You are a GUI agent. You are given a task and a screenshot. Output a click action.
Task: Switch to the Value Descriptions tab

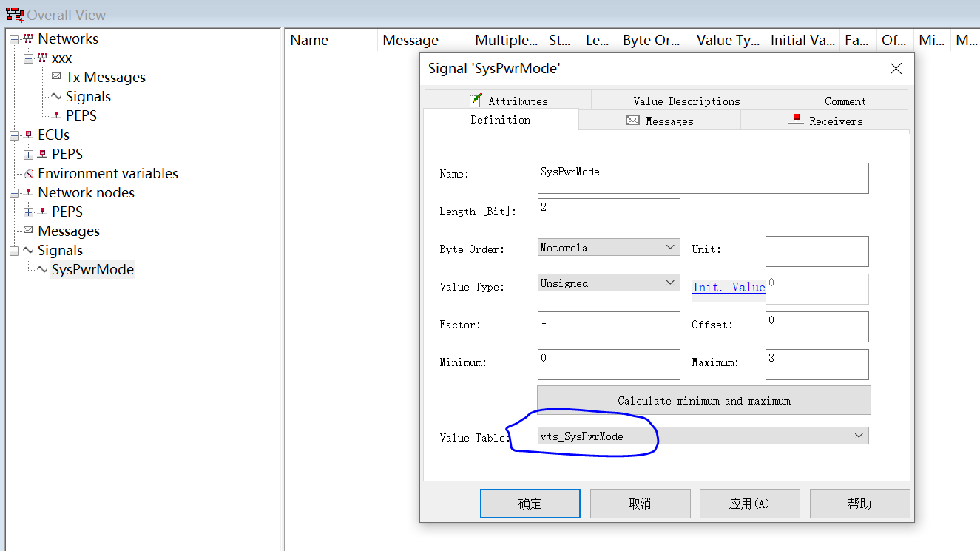click(686, 101)
